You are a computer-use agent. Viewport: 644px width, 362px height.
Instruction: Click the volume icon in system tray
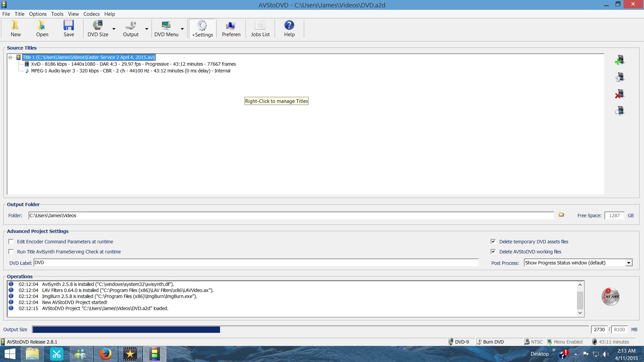click(606, 354)
